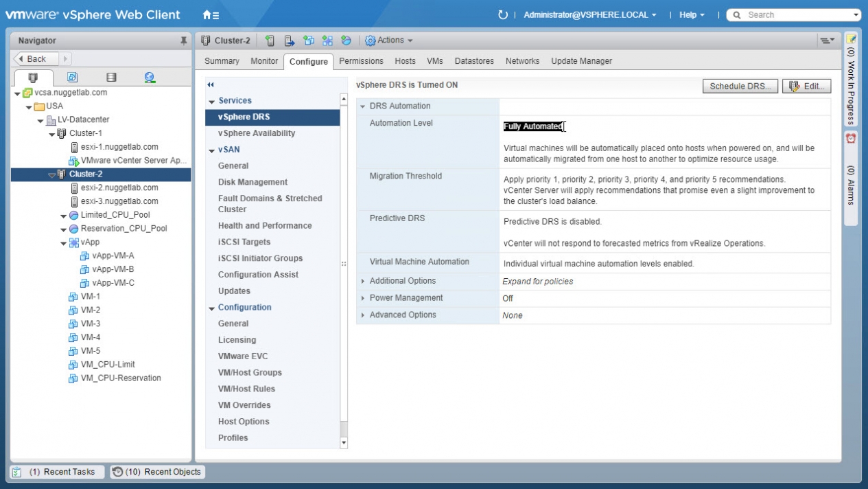The width and height of the screenshot is (868, 489).
Task: Expand the Power Management section
Action: (x=364, y=298)
